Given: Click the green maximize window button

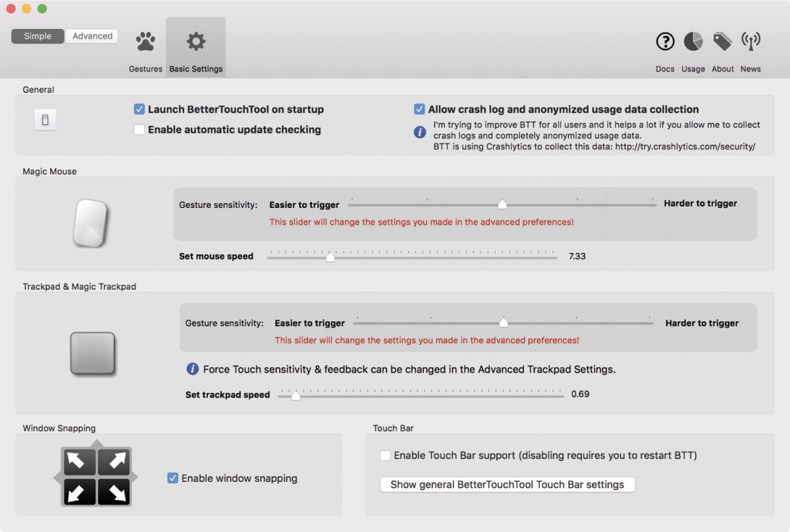Looking at the screenshot, I should 42,9.
